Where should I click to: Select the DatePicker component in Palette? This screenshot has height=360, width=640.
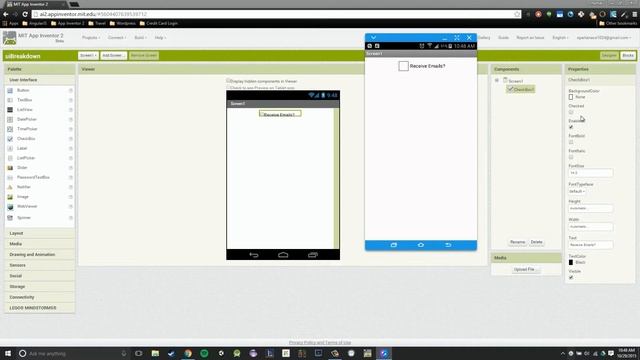pyautogui.click(x=27, y=119)
